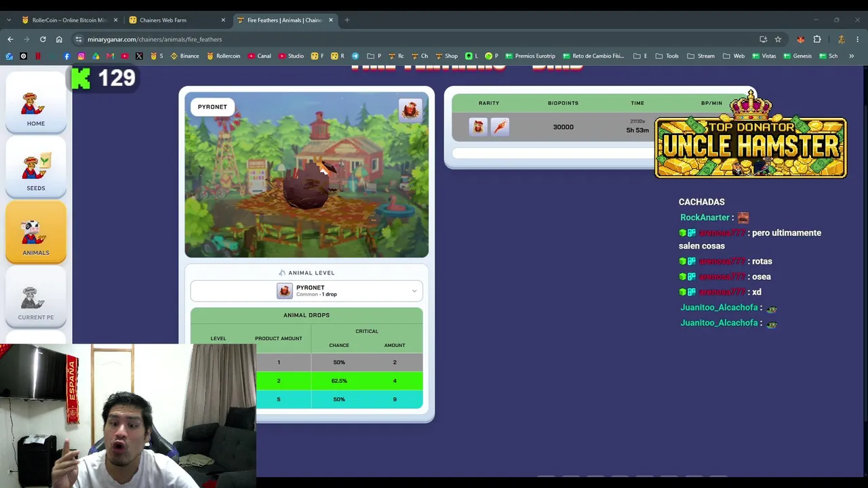This screenshot has height=488, width=868.
Task: Click the ANIMAL DROPS table header
Action: [x=307, y=315]
